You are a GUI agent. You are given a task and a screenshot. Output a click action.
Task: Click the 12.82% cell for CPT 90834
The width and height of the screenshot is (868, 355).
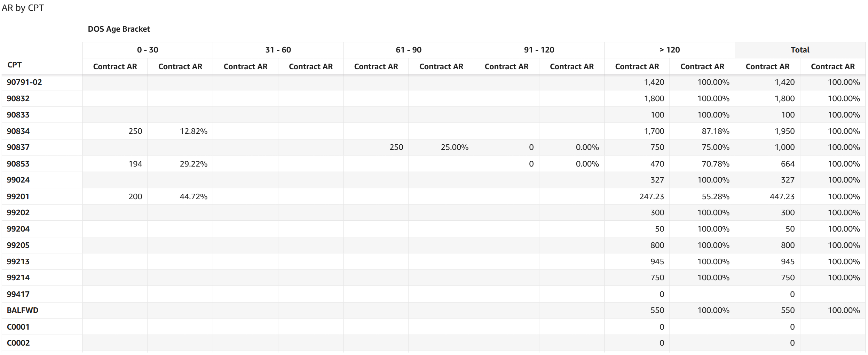click(194, 131)
